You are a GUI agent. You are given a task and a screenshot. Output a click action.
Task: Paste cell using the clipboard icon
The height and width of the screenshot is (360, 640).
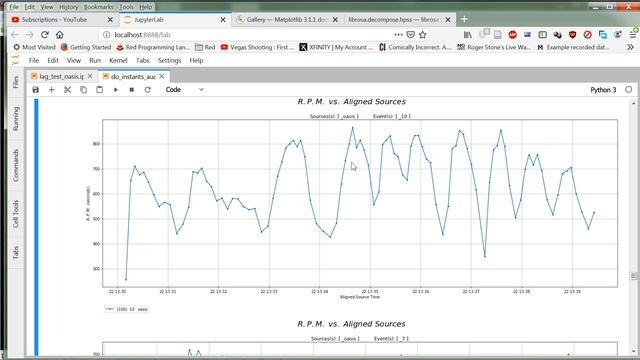pyautogui.click(x=99, y=90)
